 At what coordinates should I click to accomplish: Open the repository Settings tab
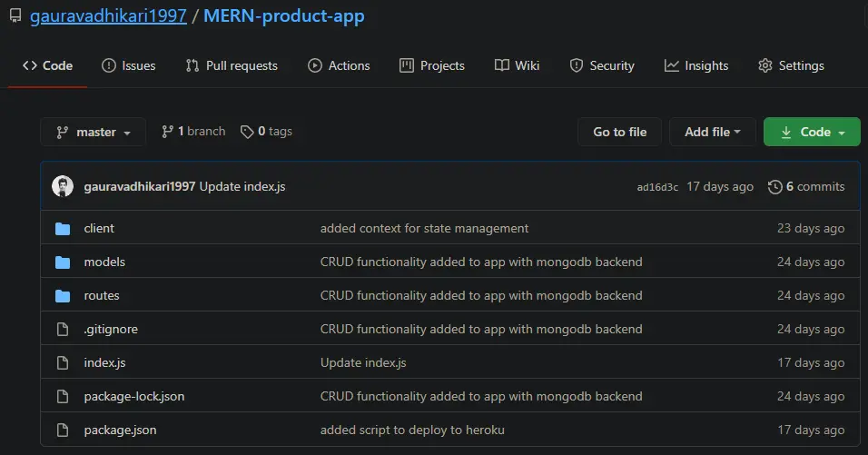791,65
